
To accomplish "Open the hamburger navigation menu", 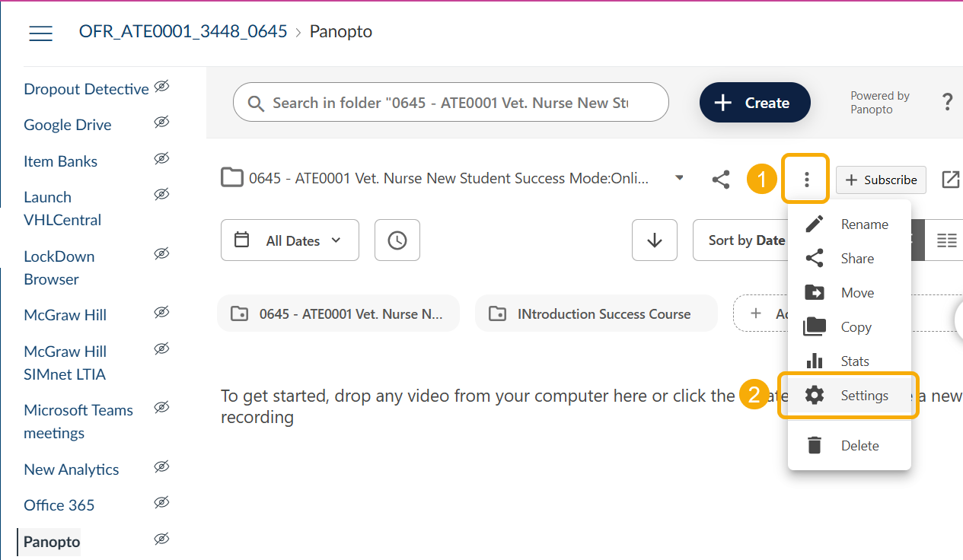I will (x=40, y=33).
